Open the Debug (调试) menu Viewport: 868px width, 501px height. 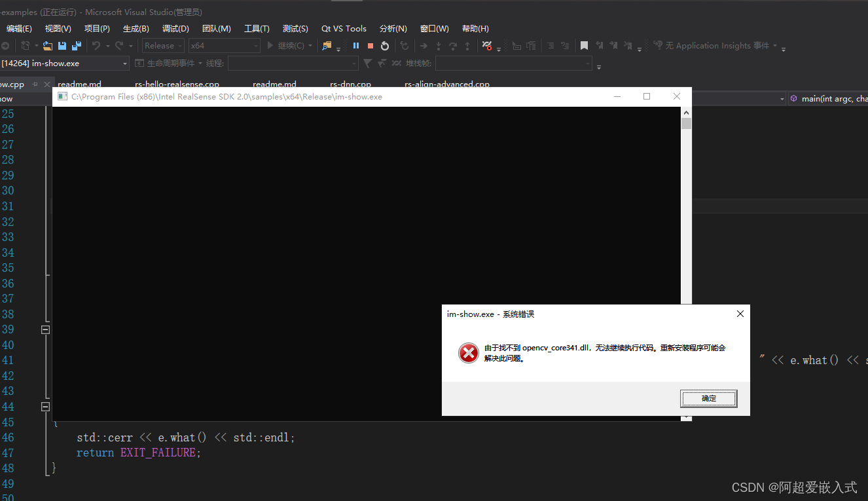click(x=175, y=29)
